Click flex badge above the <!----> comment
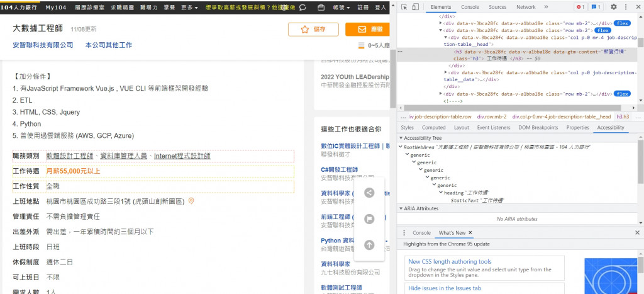The image size is (644, 294). tap(622, 94)
